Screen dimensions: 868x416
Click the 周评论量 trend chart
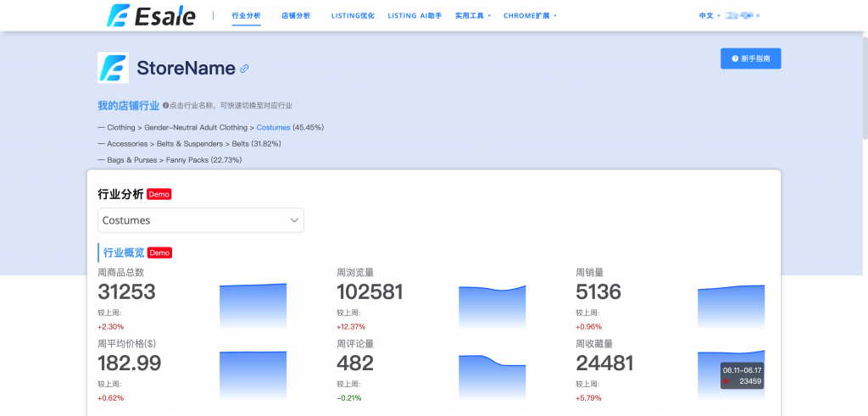(492, 371)
